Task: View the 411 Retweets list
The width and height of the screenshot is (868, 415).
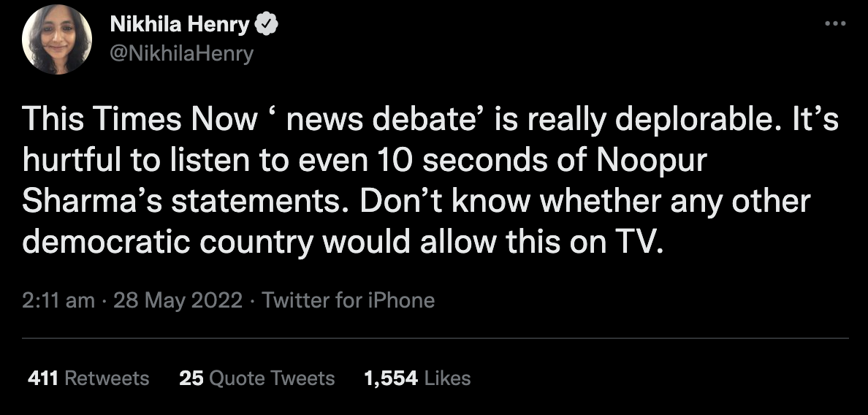Action: pos(88,378)
